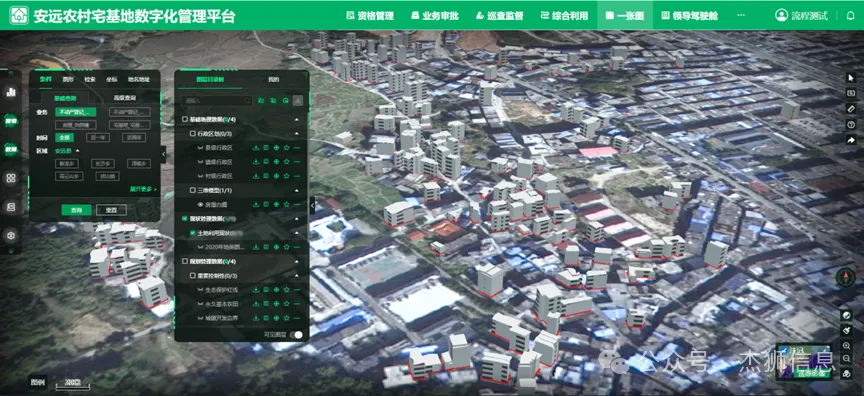The height and width of the screenshot is (396, 864).
Task: Collapse the 基础地理数据 group arrow
Action: coord(296,120)
